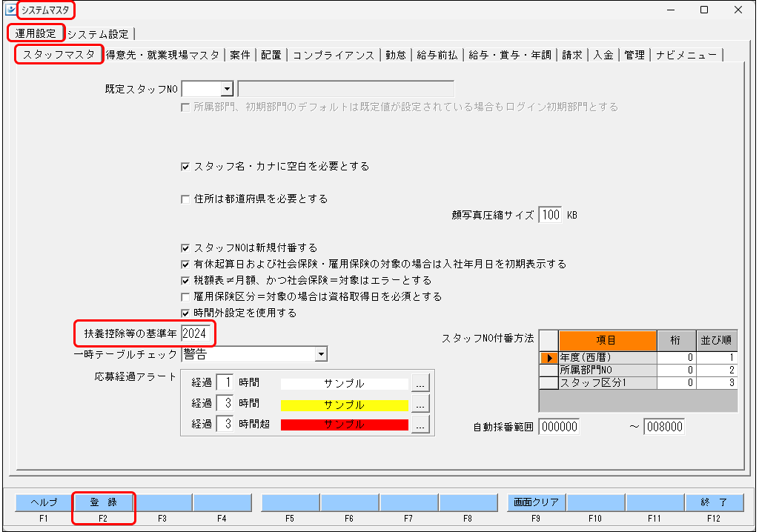Viewport: 759px width, 532px height.
Task: Open the 運用設定 tab
Action: [36, 33]
